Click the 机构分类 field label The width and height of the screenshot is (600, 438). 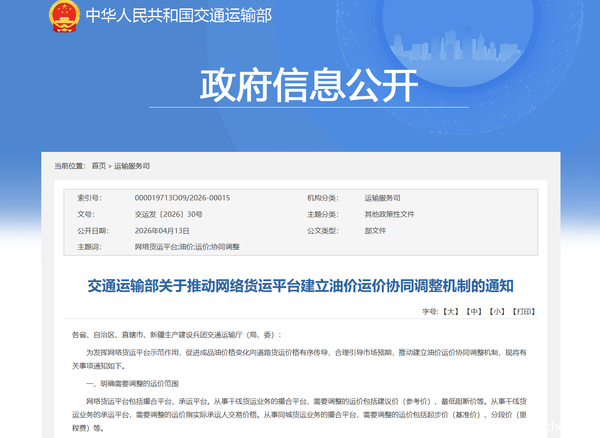(323, 198)
